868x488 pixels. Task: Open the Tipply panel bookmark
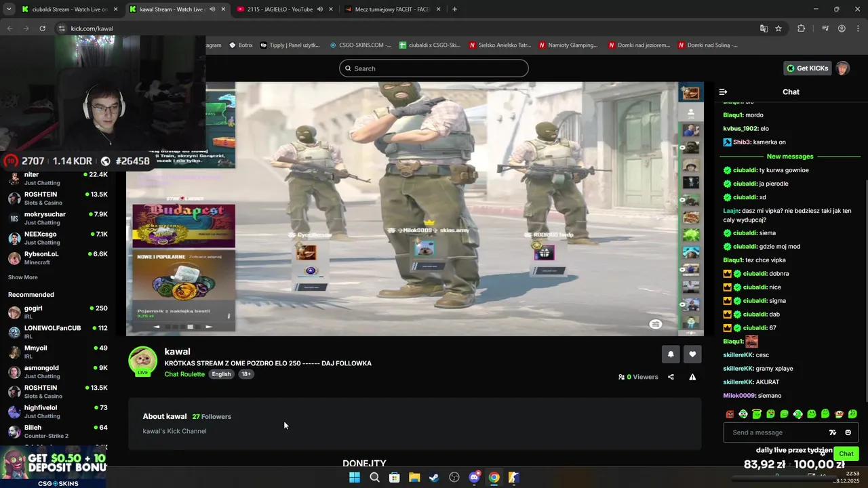290,45
